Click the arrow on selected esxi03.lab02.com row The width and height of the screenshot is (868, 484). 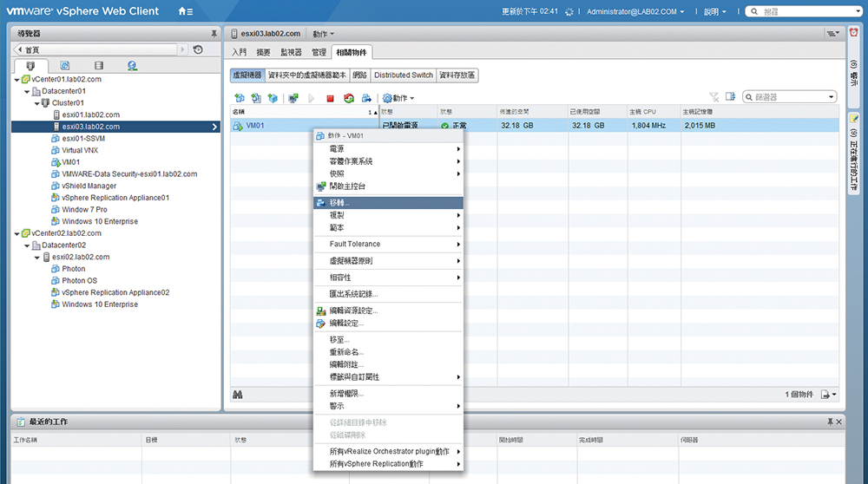click(214, 128)
